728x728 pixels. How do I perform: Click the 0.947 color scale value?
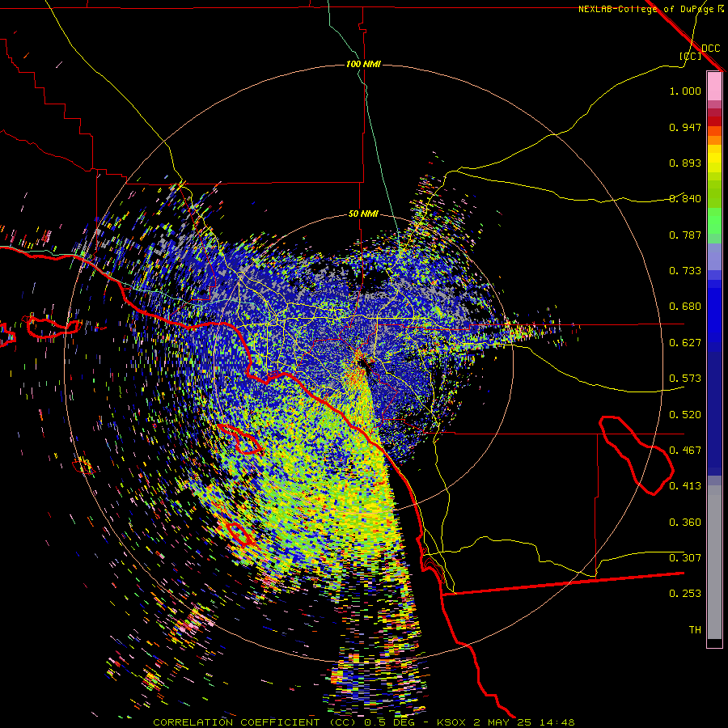point(685,127)
